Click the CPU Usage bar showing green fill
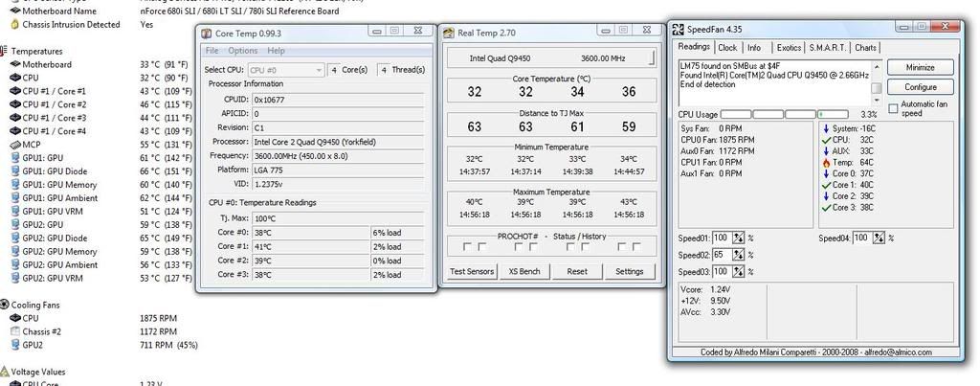Image resolution: width=980 pixels, height=386 pixels. point(833,115)
